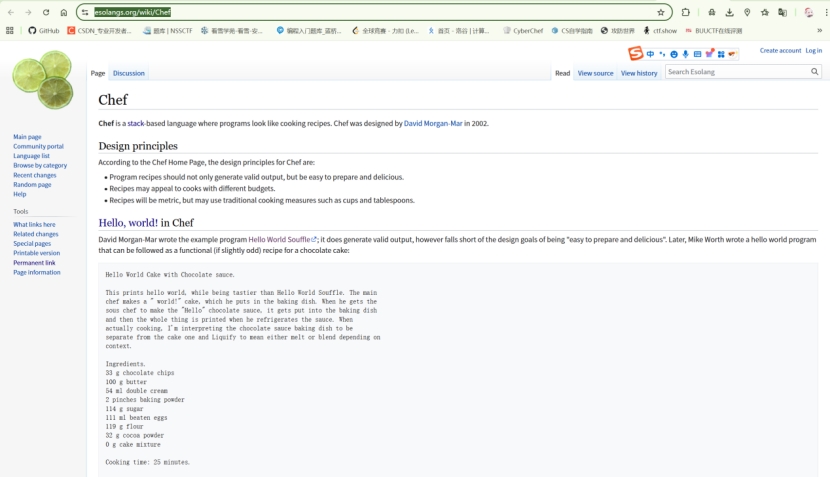The height and width of the screenshot is (477, 830).
Task: Focus the Search Esolang input field
Action: click(x=736, y=72)
